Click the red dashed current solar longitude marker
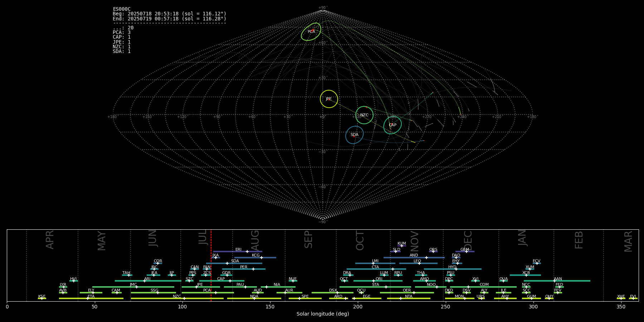644x322 pixels. (211, 265)
